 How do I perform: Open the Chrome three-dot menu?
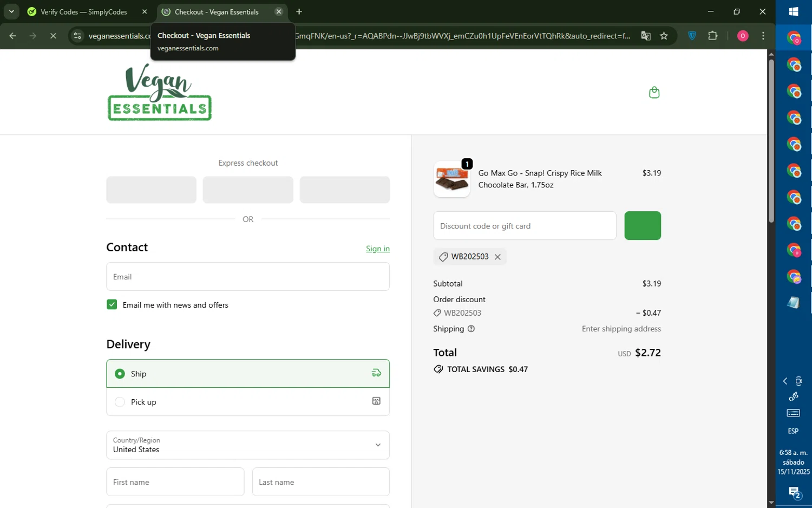tap(763, 36)
